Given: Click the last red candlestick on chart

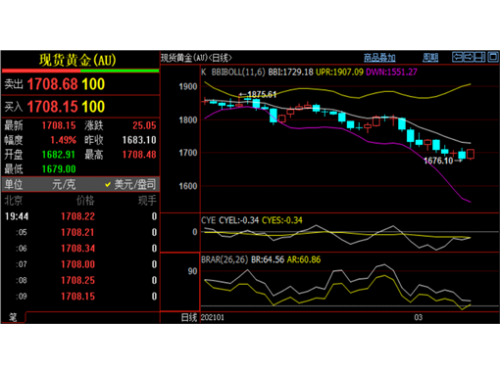Looking at the screenshot, I should tap(471, 154).
